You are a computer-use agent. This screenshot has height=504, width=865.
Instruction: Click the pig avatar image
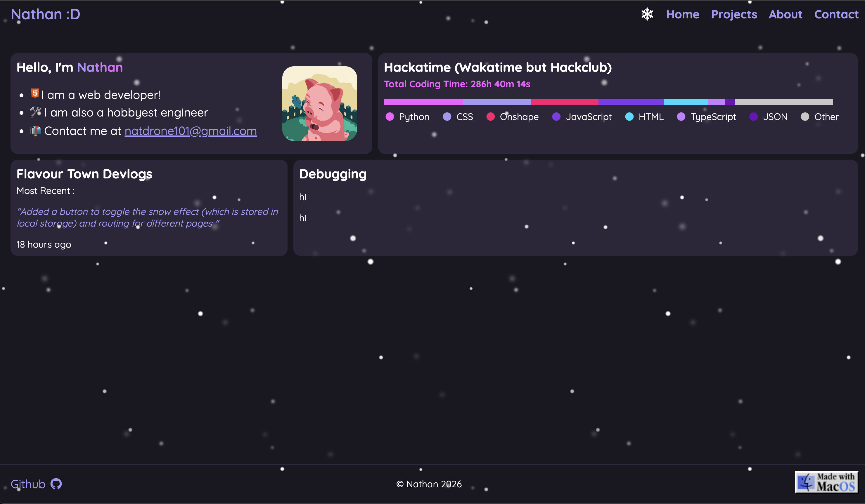click(319, 104)
